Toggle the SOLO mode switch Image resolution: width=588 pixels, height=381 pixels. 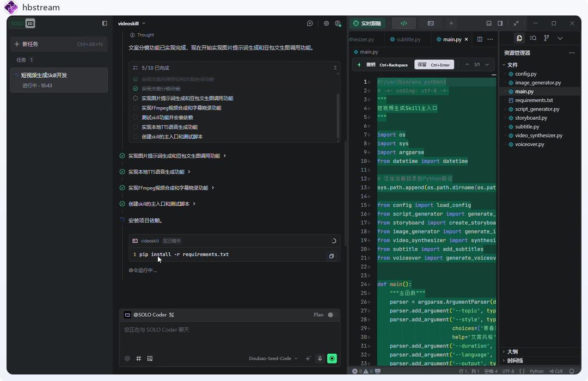23,23
